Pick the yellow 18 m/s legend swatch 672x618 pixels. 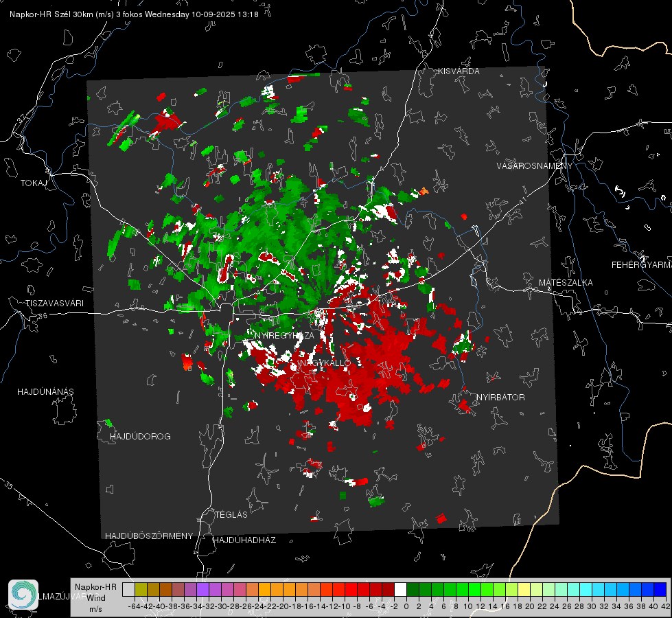524,590
